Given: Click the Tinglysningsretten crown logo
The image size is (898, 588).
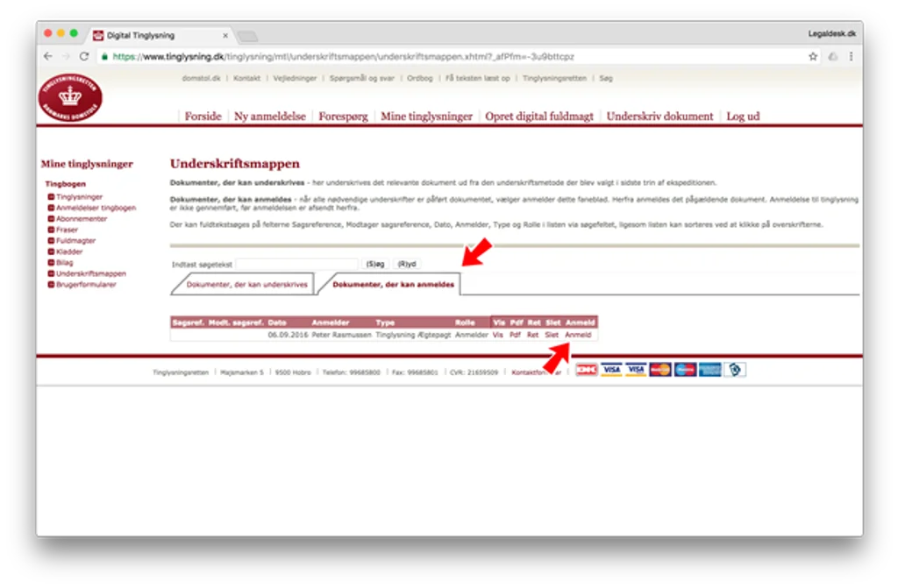Looking at the screenshot, I should coord(70,96).
